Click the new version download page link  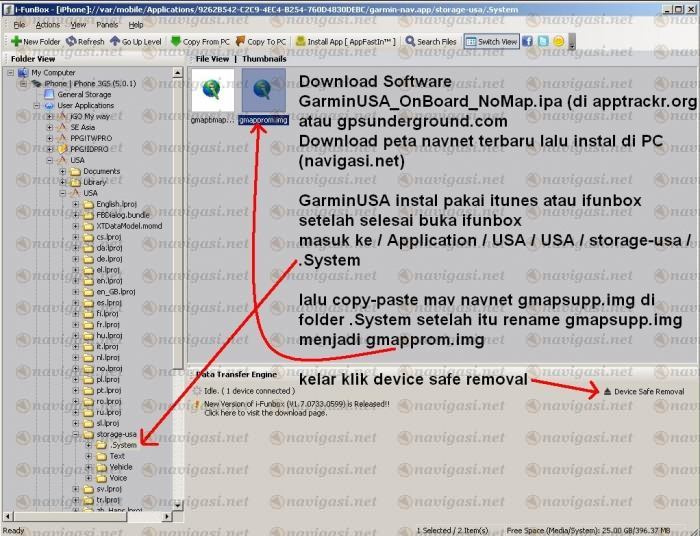click(x=265, y=412)
